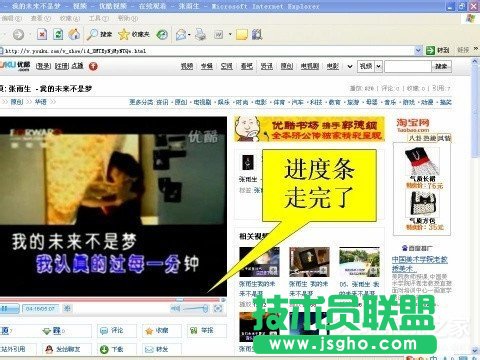
Task: Click the 淘宝网 Taobao logo
Action: (413, 125)
